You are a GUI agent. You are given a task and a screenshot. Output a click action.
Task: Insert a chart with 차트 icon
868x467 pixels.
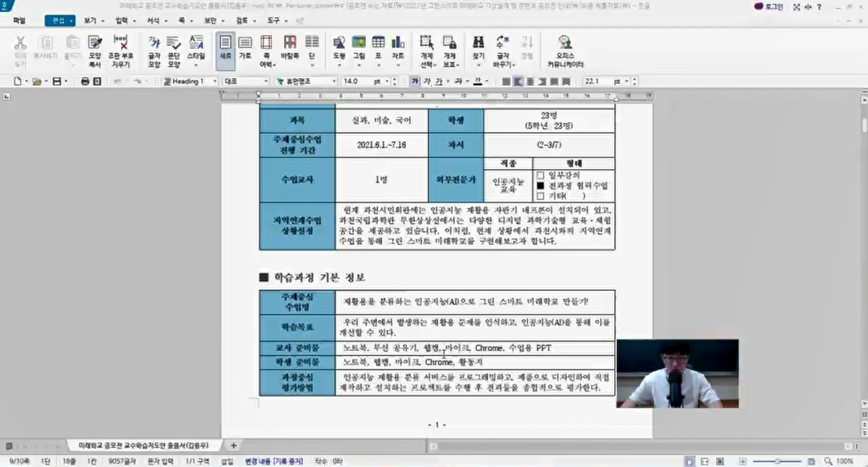coord(398,51)
